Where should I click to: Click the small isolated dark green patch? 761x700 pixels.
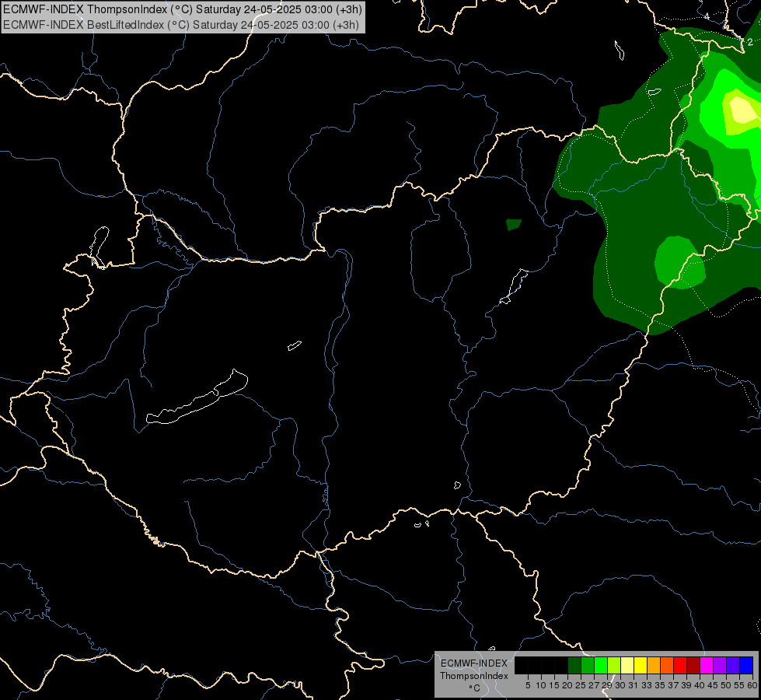(514, 225)
